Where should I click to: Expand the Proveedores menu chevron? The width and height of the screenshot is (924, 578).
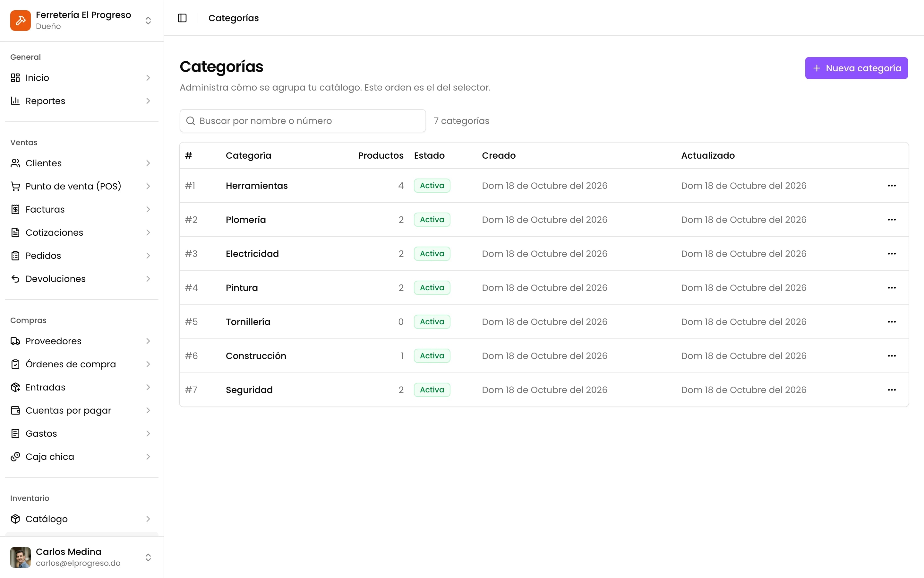click(x=148, y=341)
